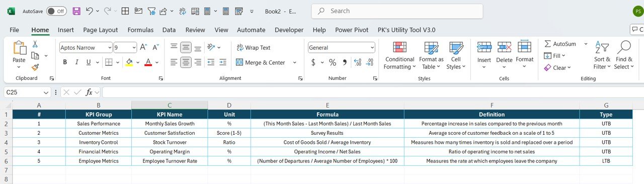Toggle the AutoSave switch
The height and width of the screenshot is (184, 644).
56,11
